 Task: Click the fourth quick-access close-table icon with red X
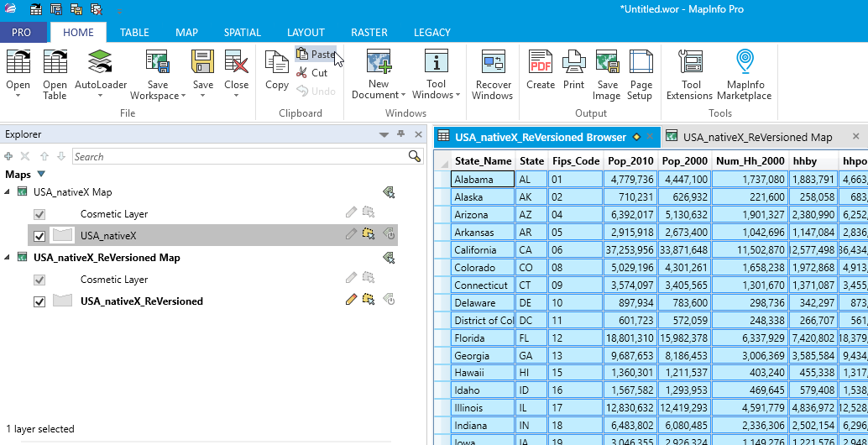click(x=97, y=8)
